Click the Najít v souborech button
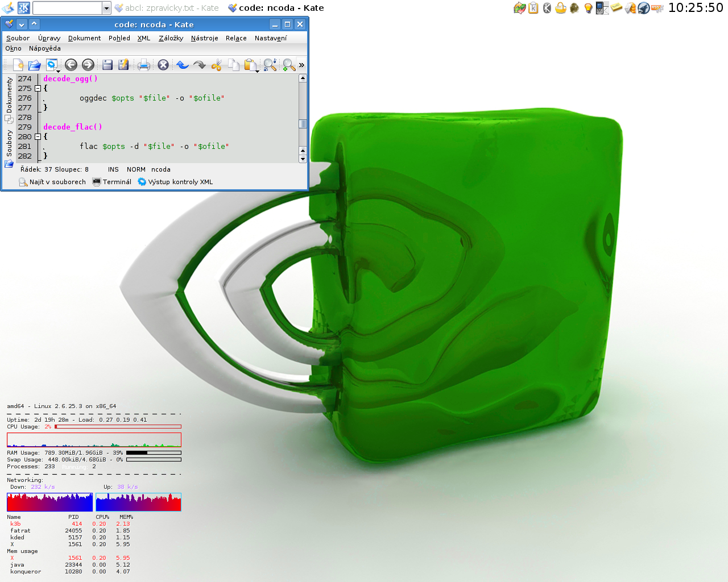 click(52, 182)
